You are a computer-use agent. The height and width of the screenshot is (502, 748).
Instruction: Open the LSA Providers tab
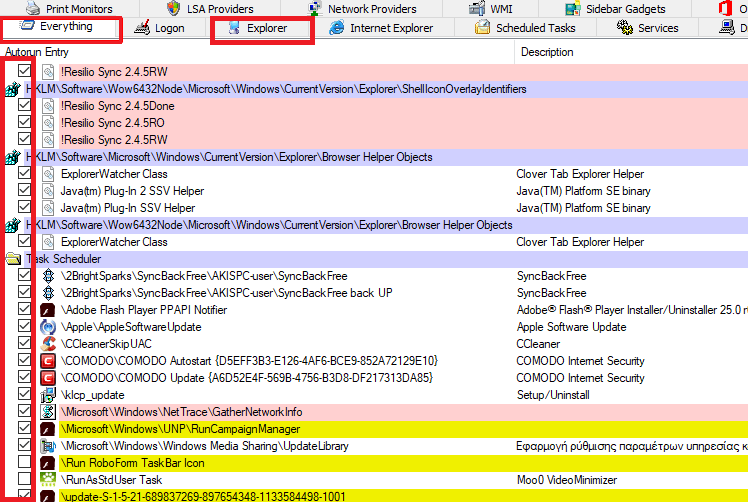[x=210, y=9]
